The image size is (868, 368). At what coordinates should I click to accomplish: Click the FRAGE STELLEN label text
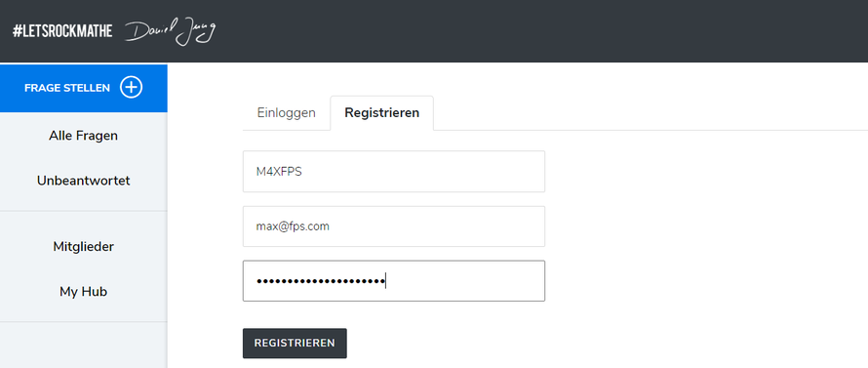click(x=67, y=88)
